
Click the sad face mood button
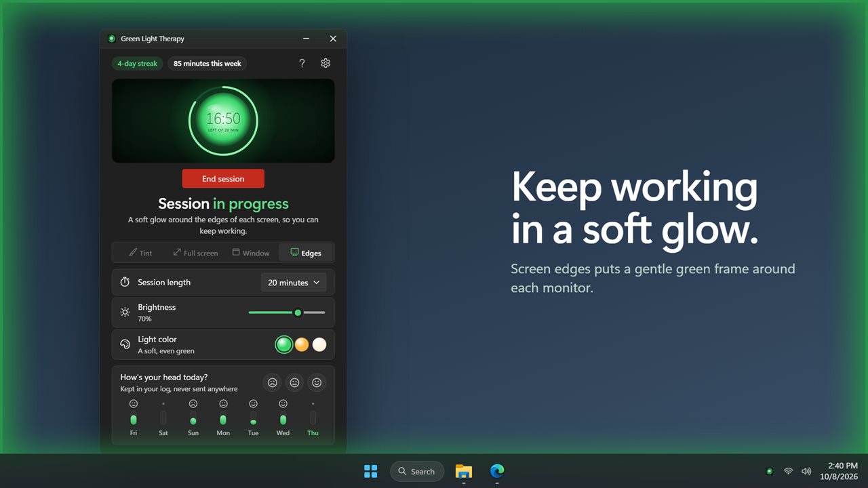272,382
